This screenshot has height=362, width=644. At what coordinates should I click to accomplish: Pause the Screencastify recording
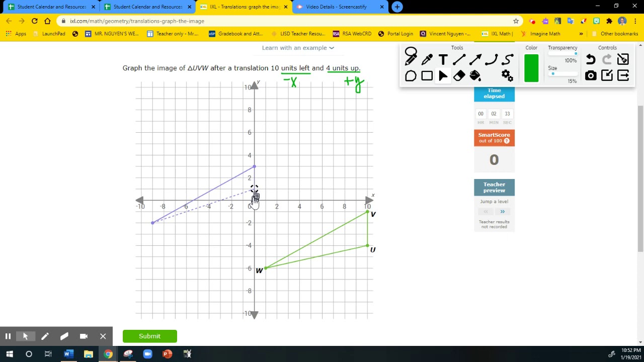tap(8, 336)
